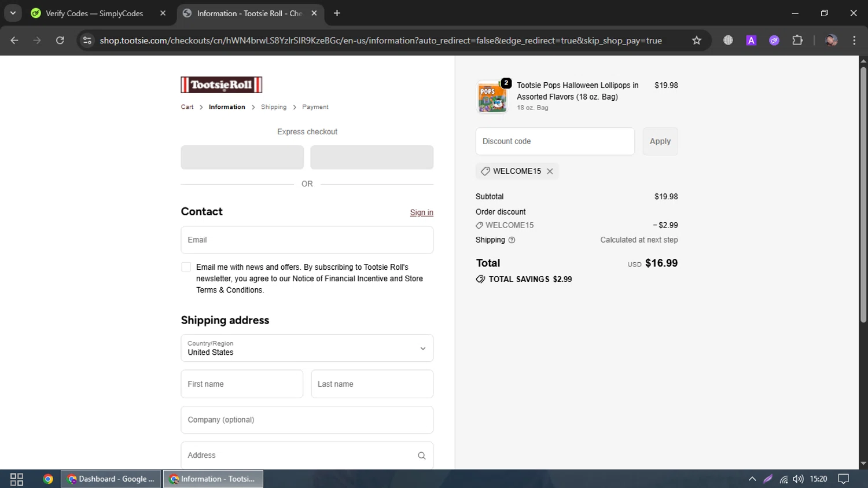Click the Tootsie Roll logo

[221, 85]
